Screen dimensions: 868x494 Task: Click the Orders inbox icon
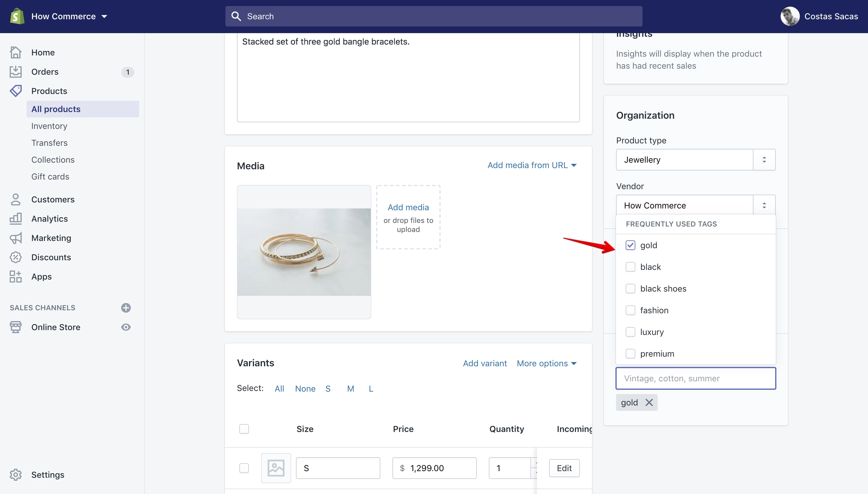point(16,72)
